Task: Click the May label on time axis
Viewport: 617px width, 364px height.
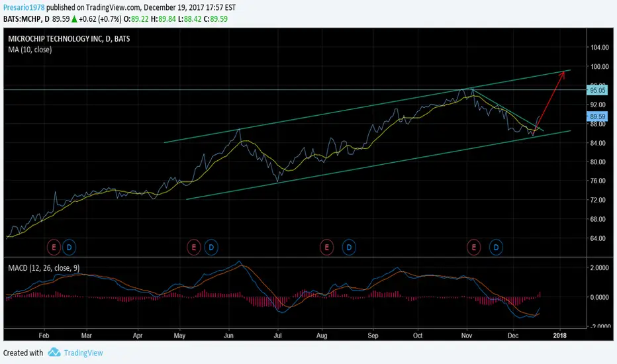Action: point(179,336)
